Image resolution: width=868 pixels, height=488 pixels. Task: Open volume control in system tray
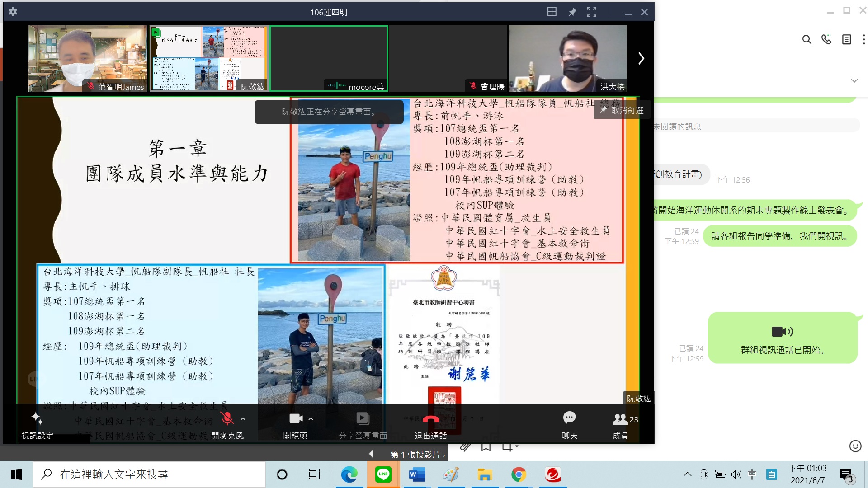[x=736, y=474]
